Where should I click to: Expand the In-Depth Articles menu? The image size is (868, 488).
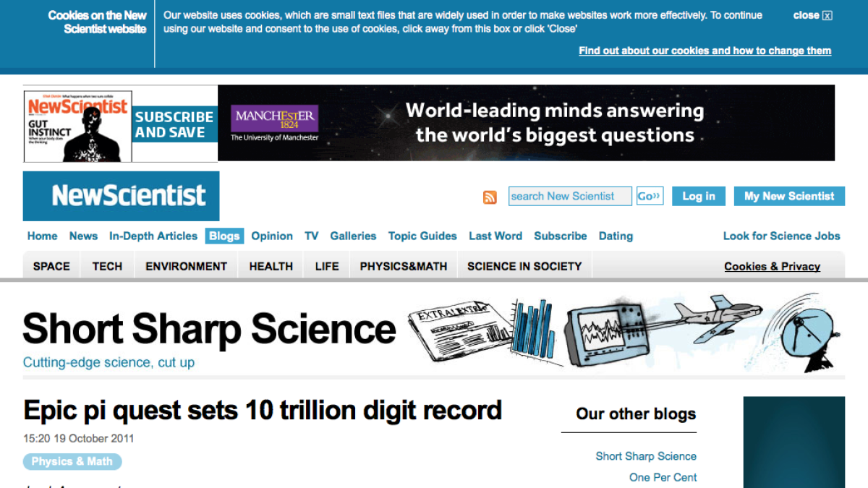(x=153, y=236)
